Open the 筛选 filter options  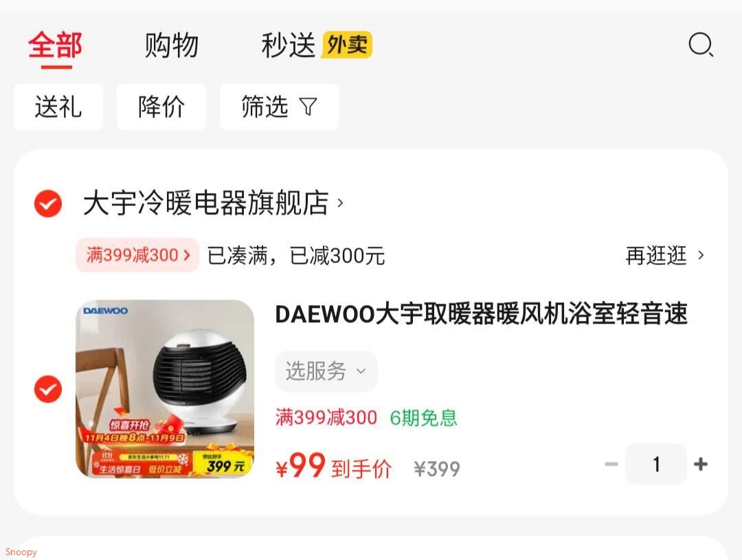point(279,107)
